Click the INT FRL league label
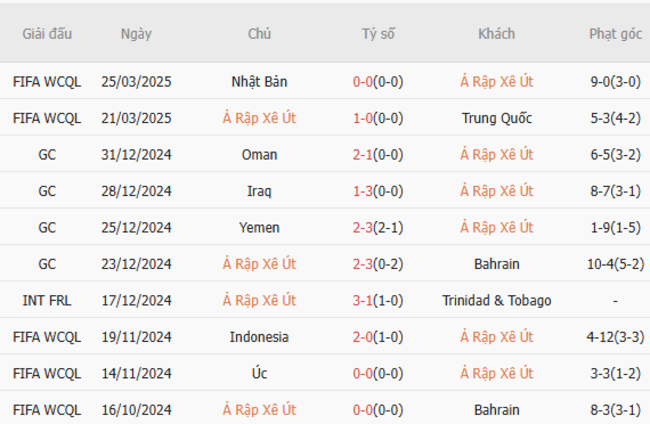Screen dimensions: 650x424 coord(47,300)
